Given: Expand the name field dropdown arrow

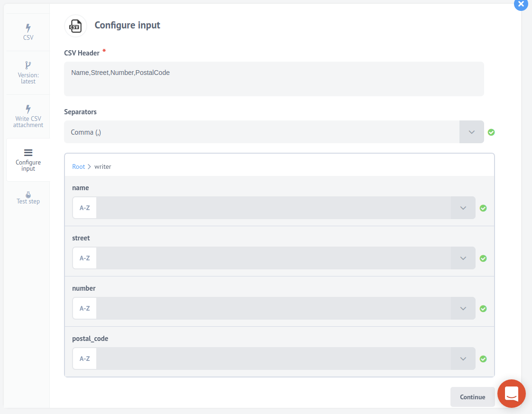Looking at the screenshot, I should click(x=463, y=208).
